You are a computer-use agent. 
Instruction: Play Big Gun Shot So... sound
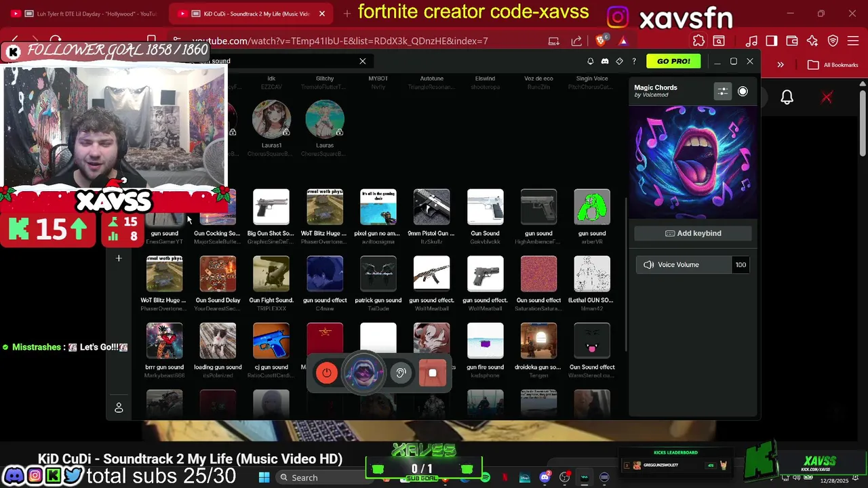click(x=271, y=207)
